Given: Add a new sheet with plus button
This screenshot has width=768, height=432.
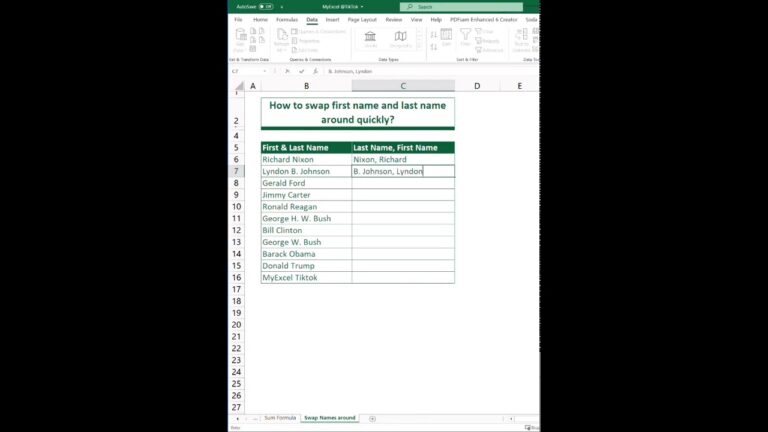Looking at the screenshot, I should 372,419.
